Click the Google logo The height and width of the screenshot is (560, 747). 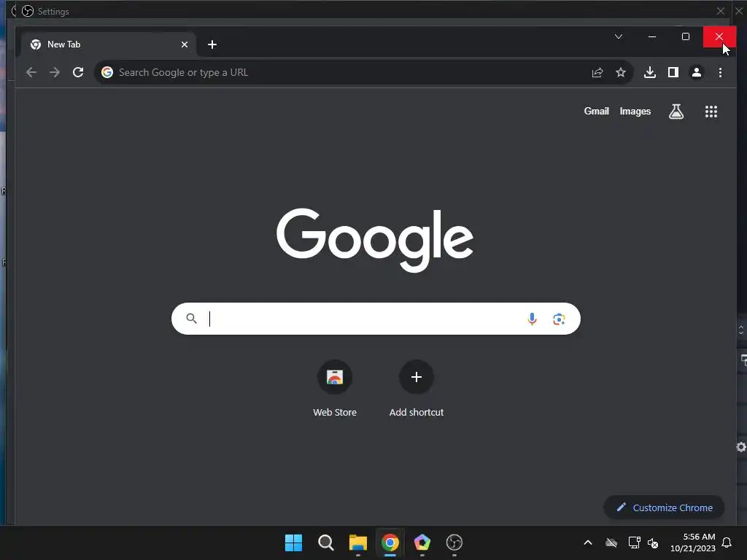pyautogui.click(x=375, y=240)
